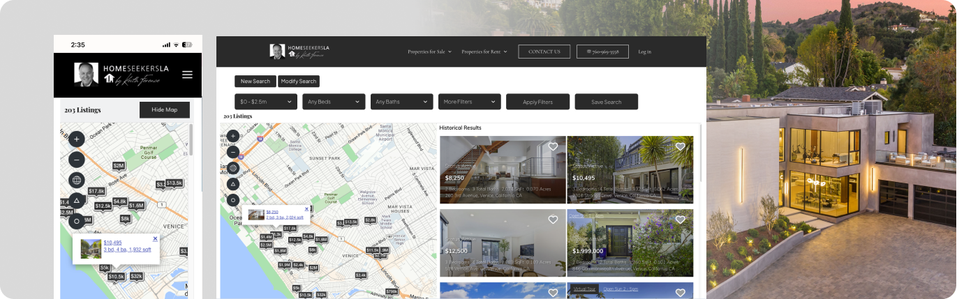Open the Any Beds dropdown
The height and width of the screenshot is (299, 980).
[334, 102]
